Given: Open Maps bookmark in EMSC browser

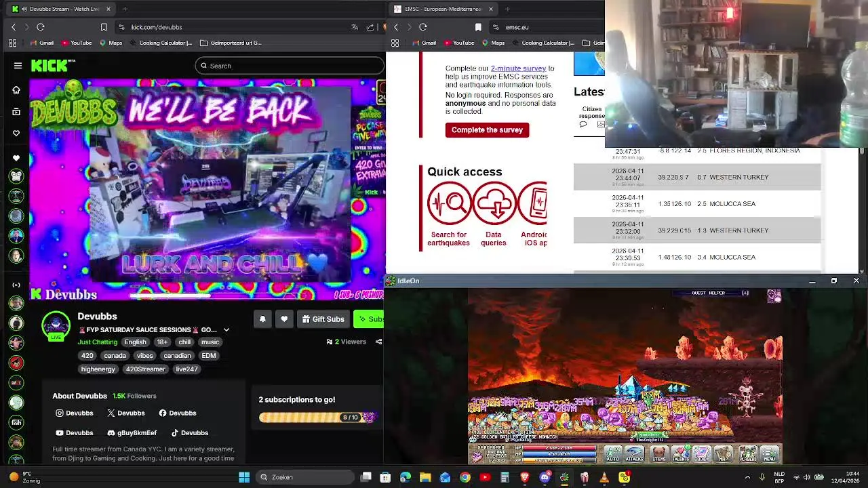Looking at the screenshot, I should (x=493, y=43).
